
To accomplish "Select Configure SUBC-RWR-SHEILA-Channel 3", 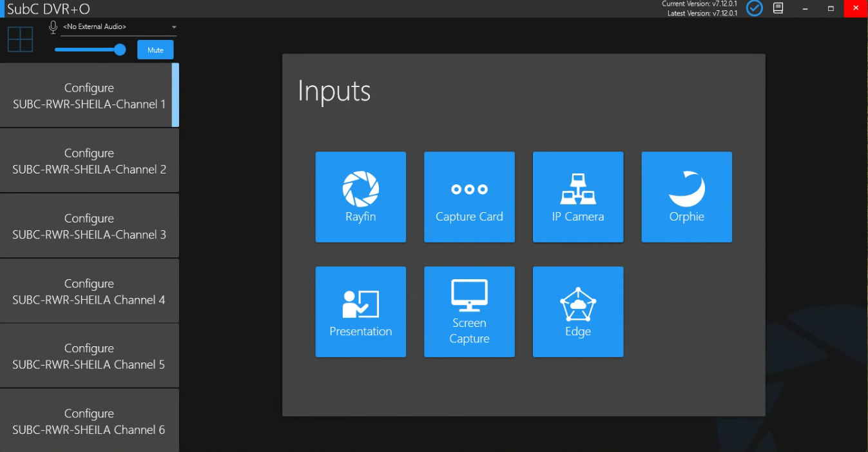I will tap(89, 226).
